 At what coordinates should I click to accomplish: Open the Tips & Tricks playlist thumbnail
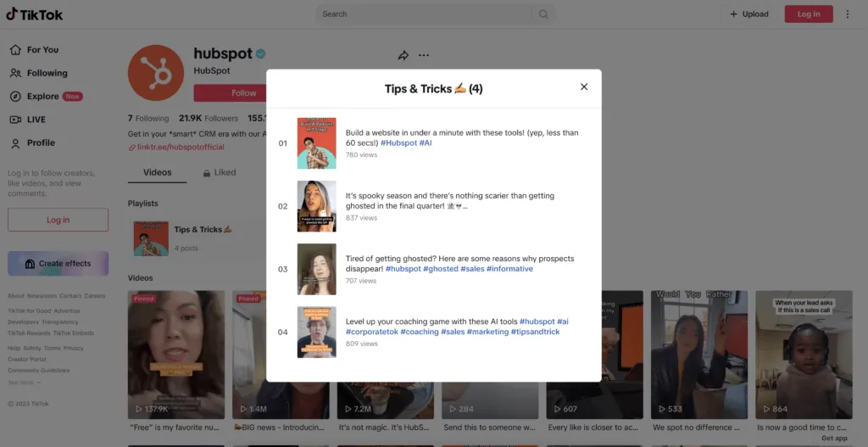pyautogui.click(x=151, y=238)
